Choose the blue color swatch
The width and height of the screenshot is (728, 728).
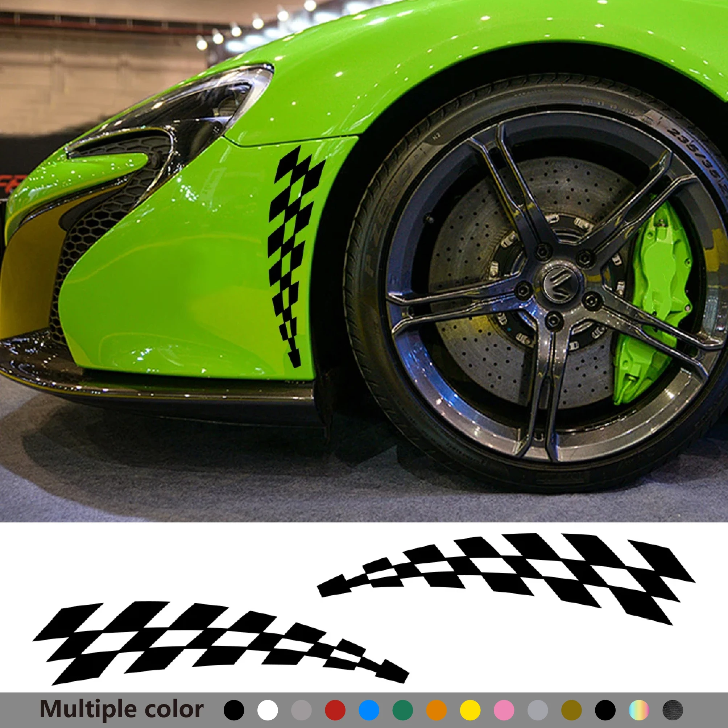[369, 710]
